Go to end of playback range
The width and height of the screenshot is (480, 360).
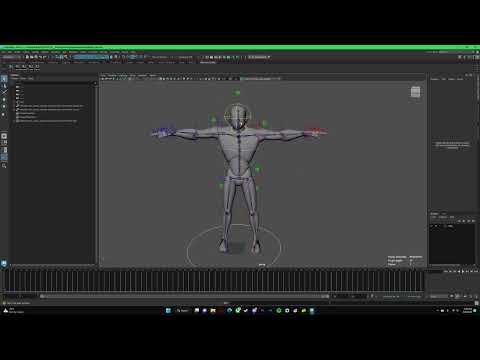pos(475,271)
